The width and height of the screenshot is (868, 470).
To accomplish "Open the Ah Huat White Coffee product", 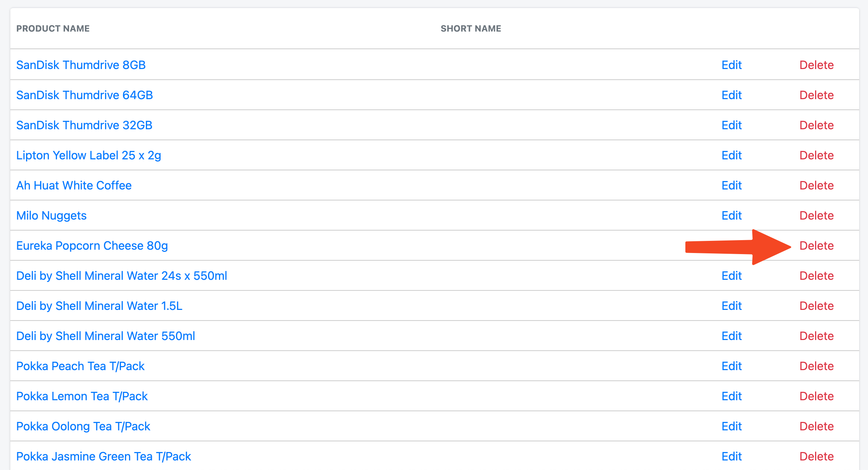I will tap(74, 185).
